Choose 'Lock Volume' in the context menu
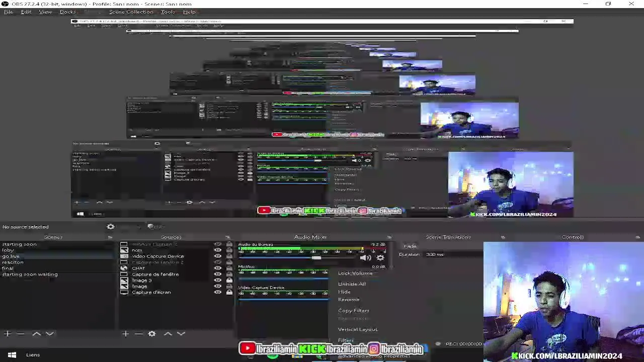This screenshot has width=644, height=362. 355,273
